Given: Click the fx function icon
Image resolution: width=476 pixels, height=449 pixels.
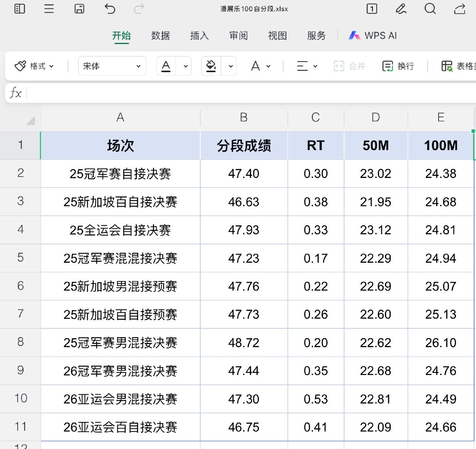Looking at the screenshot, I should [16, 93].
